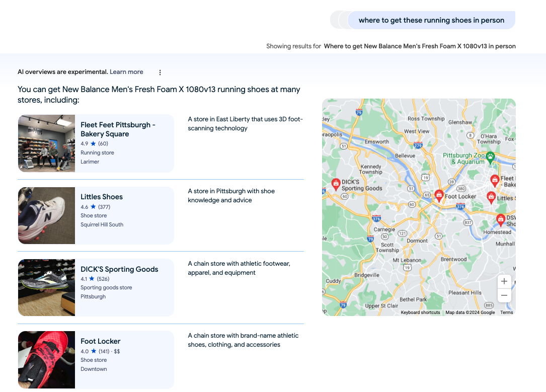
Task: Click the Carnegie label on map
Action: (x=384, y=229)
